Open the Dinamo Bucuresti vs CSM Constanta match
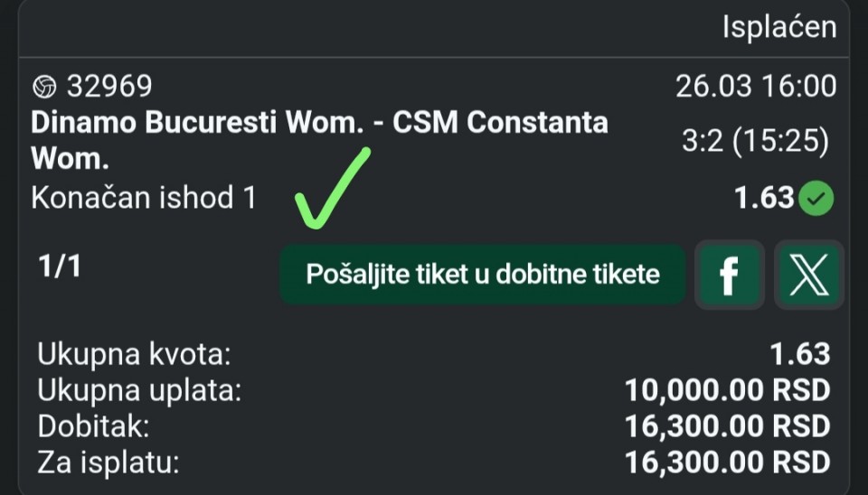 coord(319,140)
